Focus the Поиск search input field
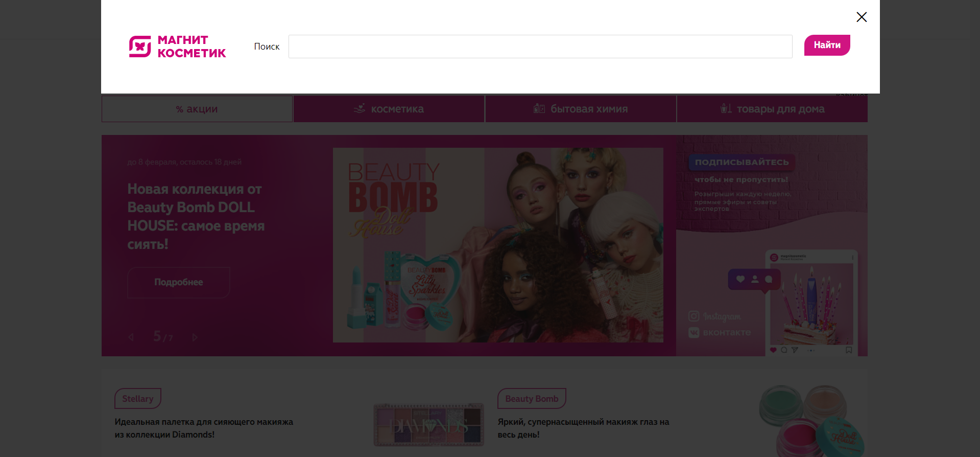The width and height of the screenshot is (980, 457). click(540, 47)
